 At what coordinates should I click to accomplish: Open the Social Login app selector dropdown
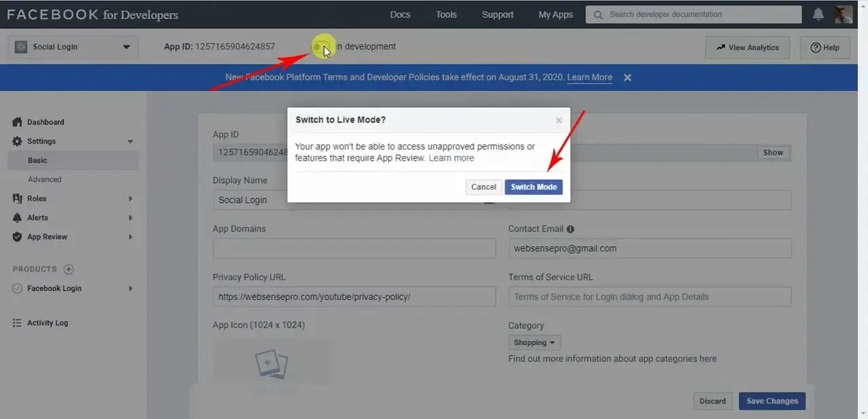click(73, 47)
